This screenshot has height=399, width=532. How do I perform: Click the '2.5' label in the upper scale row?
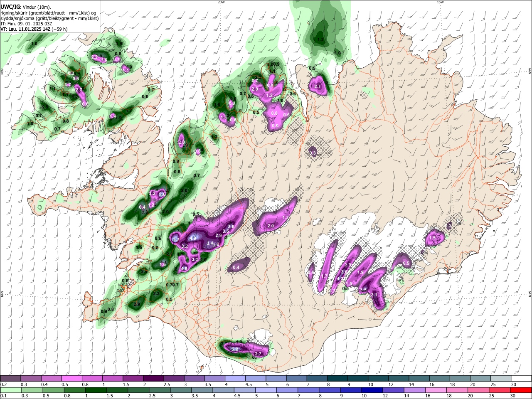coord(167,384)
